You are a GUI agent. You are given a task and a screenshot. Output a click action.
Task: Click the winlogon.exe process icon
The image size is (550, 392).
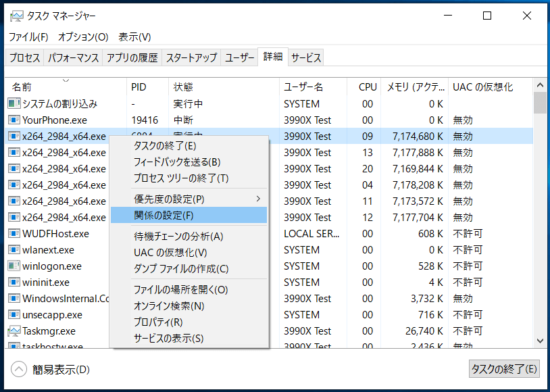coord(14,266)
